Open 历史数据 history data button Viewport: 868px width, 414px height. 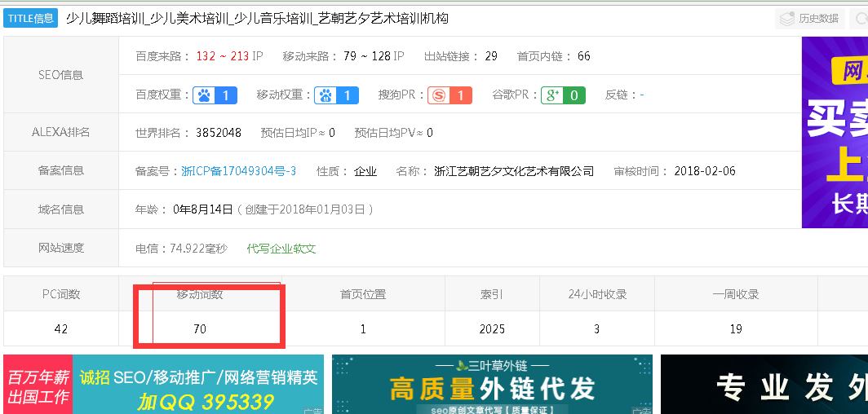[x=809, y=18]
